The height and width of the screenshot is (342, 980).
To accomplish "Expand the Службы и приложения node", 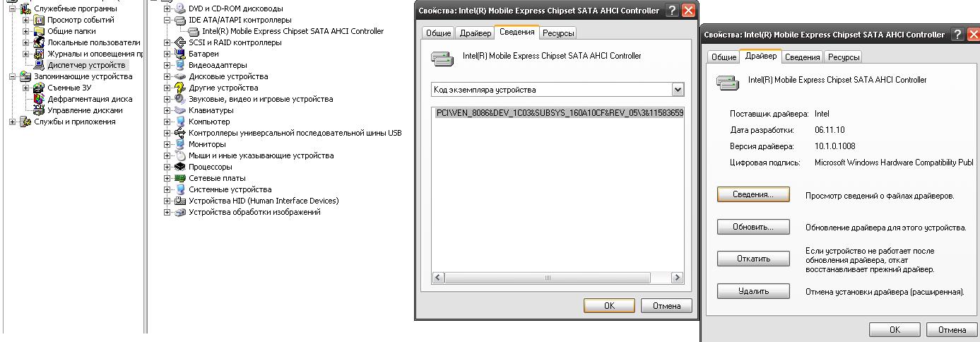I will tap(13, 122).
